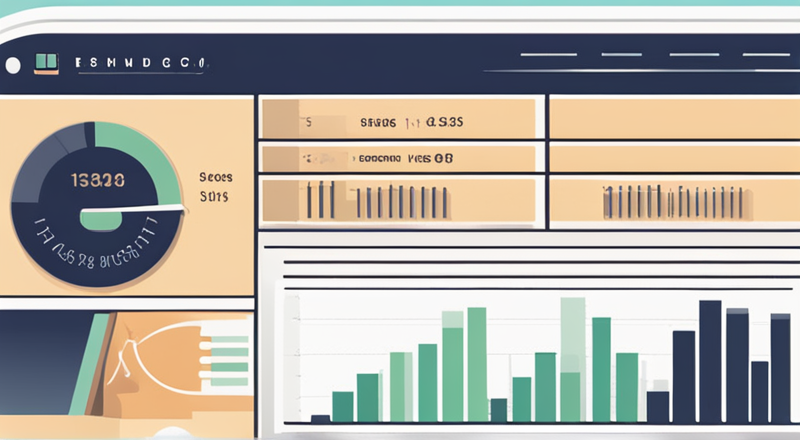Click the empty top-right tan panel
Viewport: 800px width, 440px height.
tap(675, 118)
